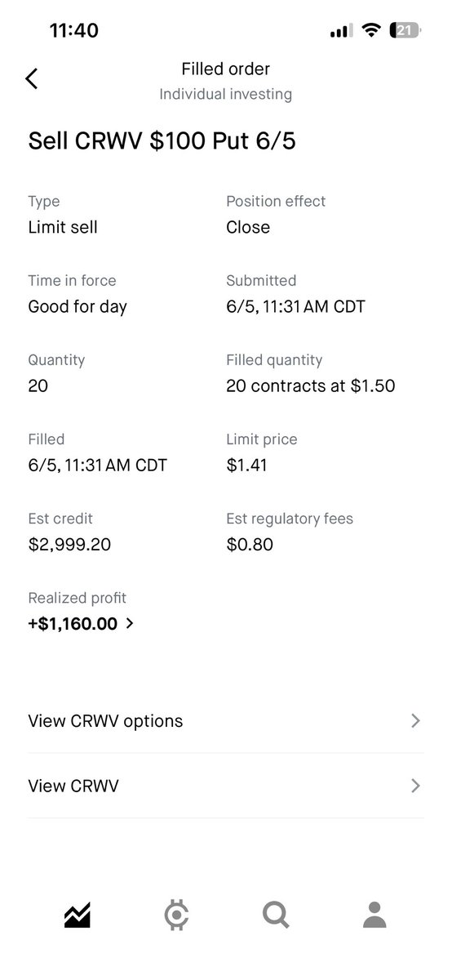
Task: Open the search magnifier tab
Action: click(x=276, y=915)
